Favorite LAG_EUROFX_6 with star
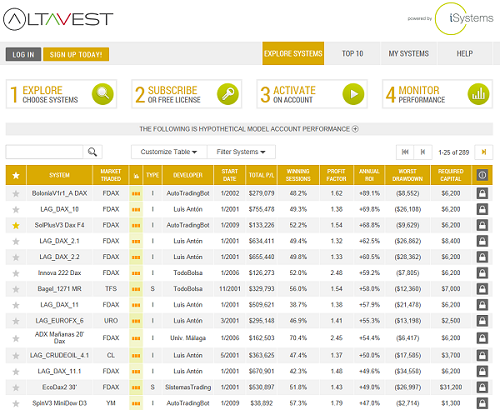Image resolution: width=500 pixels, height=410 pixels. [x=16, y=321]
